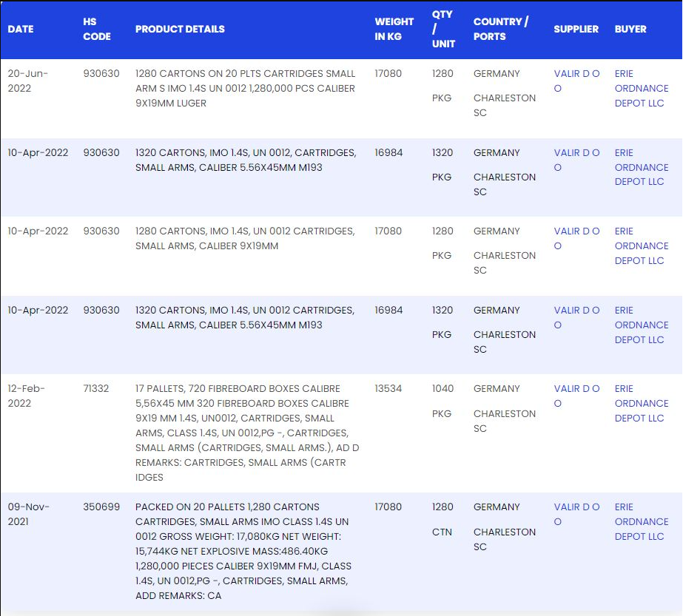Click the PRODUCT DETAILS column header
The width and height of the screenshot is (683, 616).
pyautogui.click(x=180, y=29)
